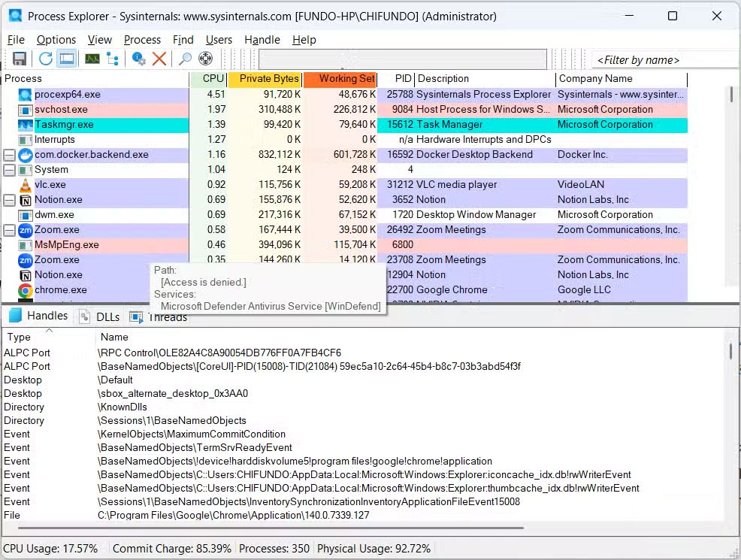The image size is (741, 560).
Task: Collapse the com.docker.backend.exe tree node
Action: click(x=9, y=155)
